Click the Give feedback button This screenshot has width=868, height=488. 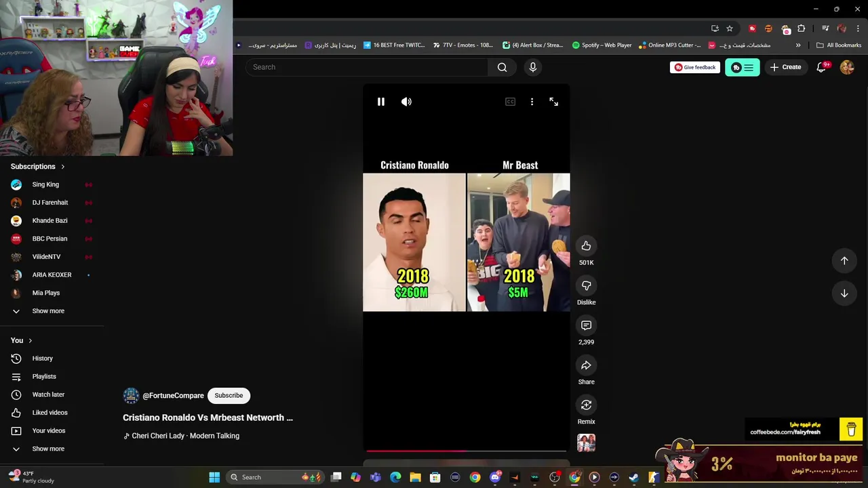click(x=694, y=67)
